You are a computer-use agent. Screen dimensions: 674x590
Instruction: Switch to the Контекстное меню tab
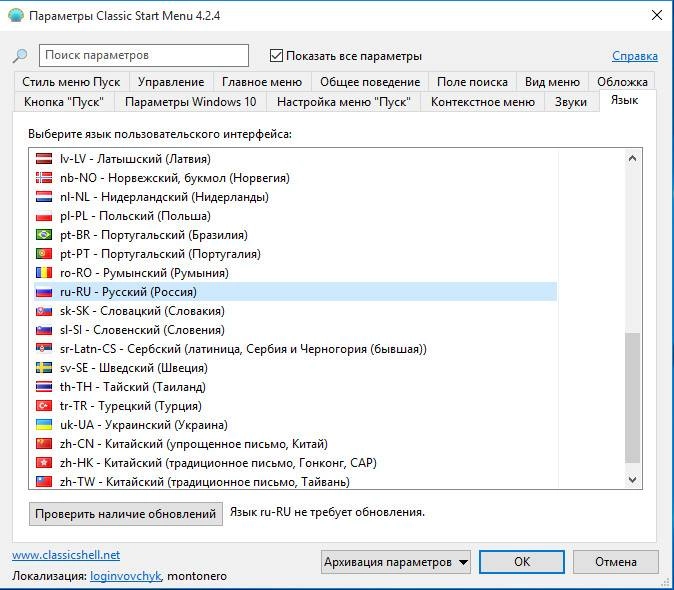(x=482, y=102)
